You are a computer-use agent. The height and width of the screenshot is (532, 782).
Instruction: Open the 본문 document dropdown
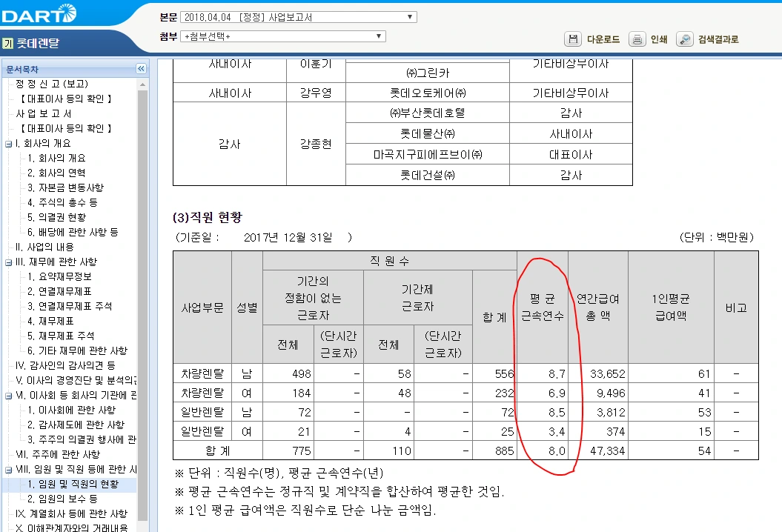[298, 17]
